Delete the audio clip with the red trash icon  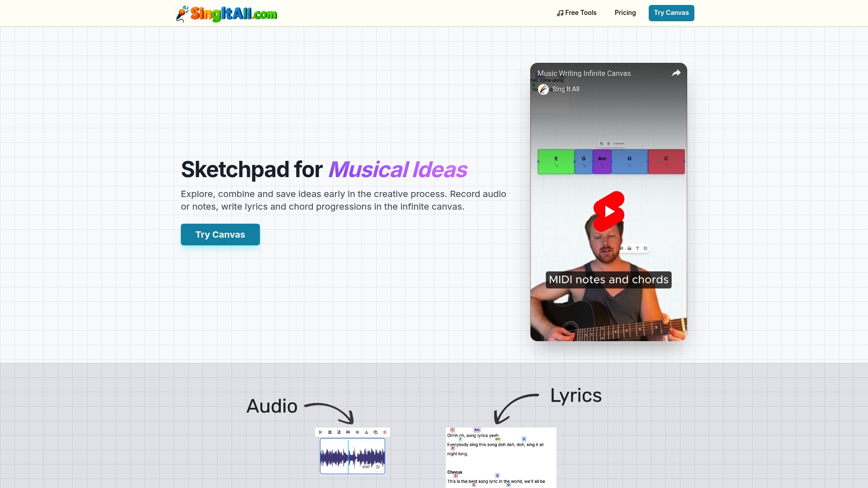click(x=384, y=432)
